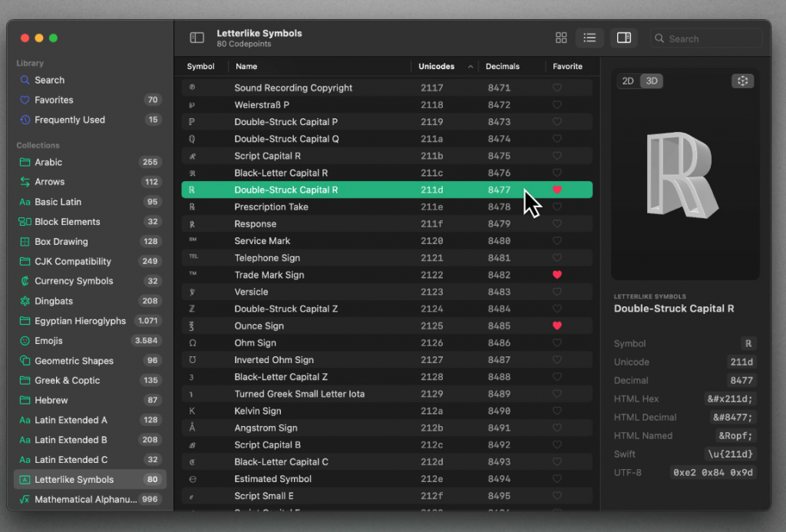Image resolution: width=786 pixels, height=532 pixels.
Task: Toggle the sidebar visibility icon
Action: click(x=197, y=38)
